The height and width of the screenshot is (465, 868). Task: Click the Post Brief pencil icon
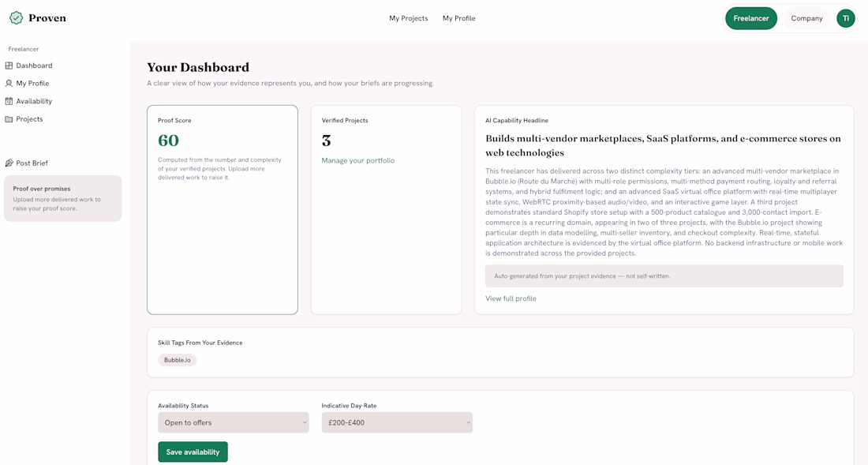click(x=9, y=163)
